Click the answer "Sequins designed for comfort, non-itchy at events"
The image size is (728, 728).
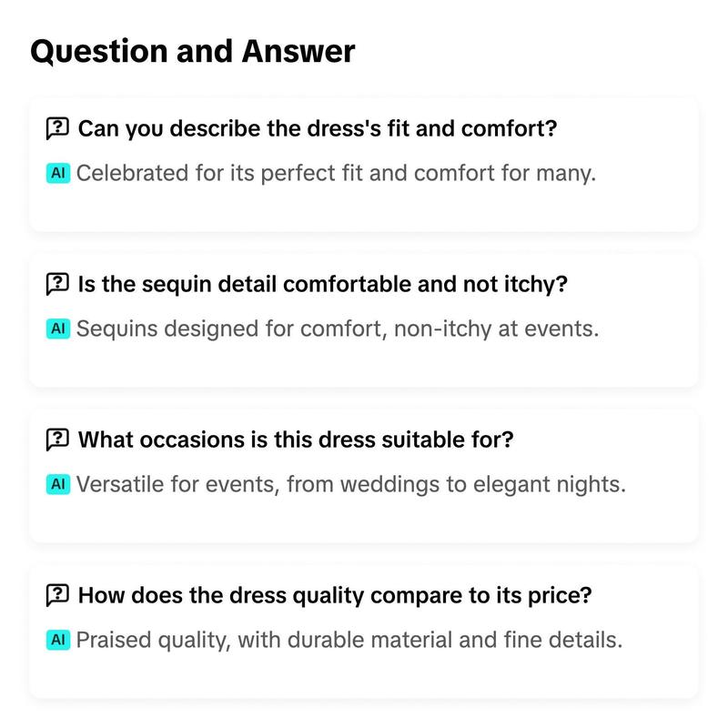[x=338, y=329]
